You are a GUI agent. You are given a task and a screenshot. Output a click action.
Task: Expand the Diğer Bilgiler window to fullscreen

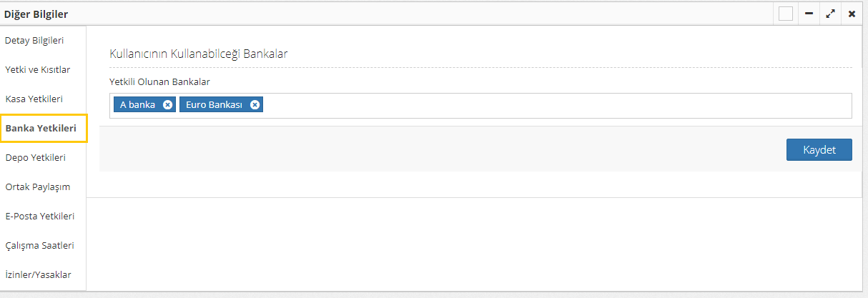coord(830,14)
